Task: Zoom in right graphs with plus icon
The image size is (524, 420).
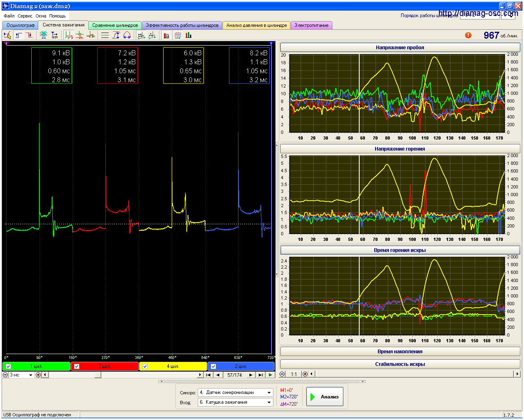Action: (305, 374)
